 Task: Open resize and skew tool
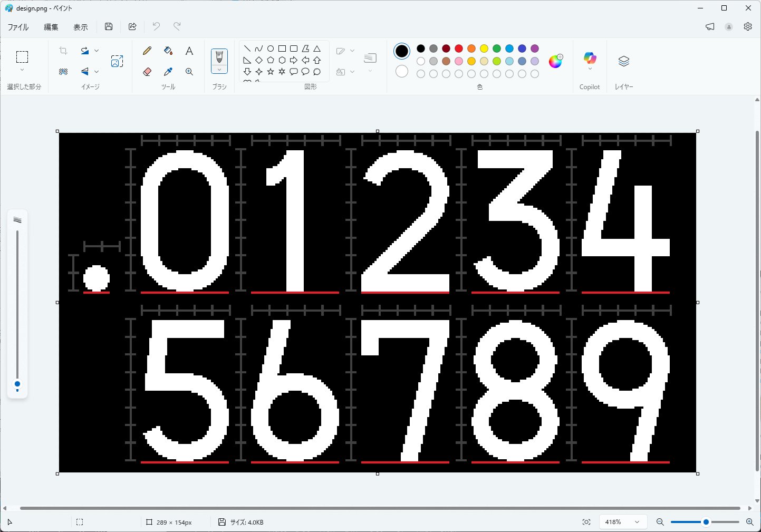click(117, 61)
